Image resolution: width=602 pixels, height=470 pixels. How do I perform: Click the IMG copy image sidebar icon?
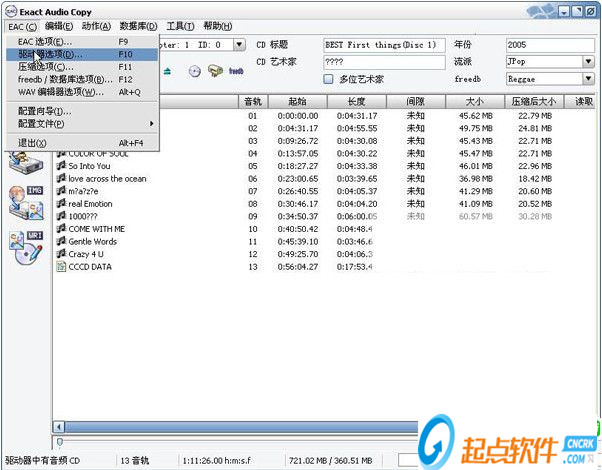pos(26,202)
